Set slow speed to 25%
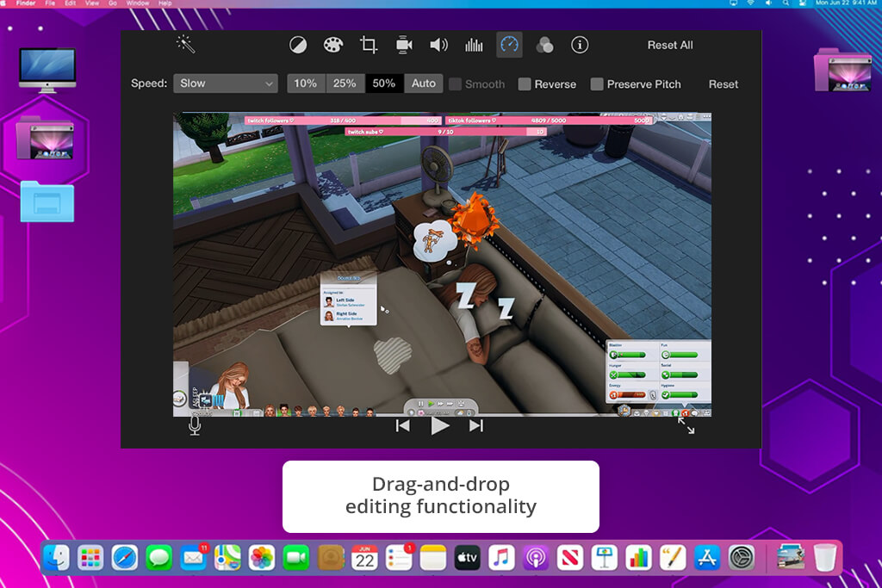 345,84
